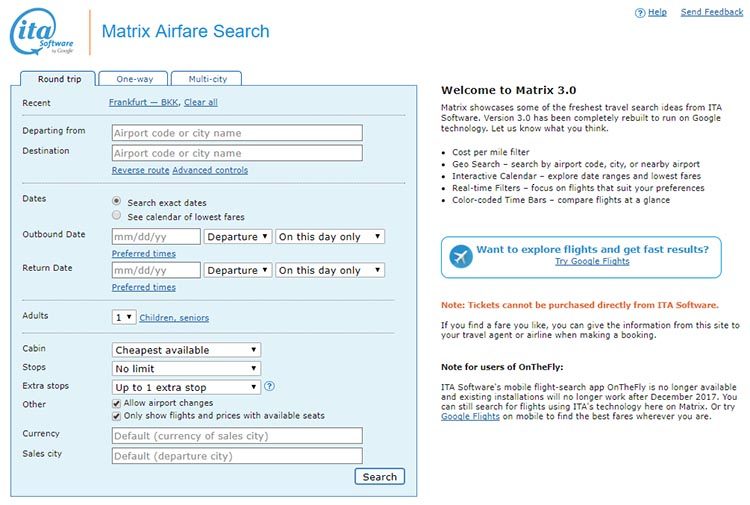
Task: Click the airplane icon in Google Flights banner
Action: pyautogui.click(x=461, y=256)
